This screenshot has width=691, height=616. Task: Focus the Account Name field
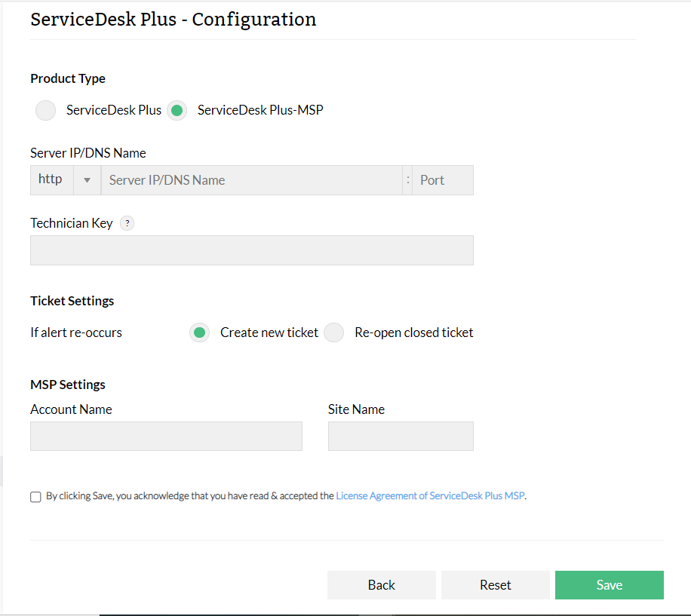click(166, 437)
